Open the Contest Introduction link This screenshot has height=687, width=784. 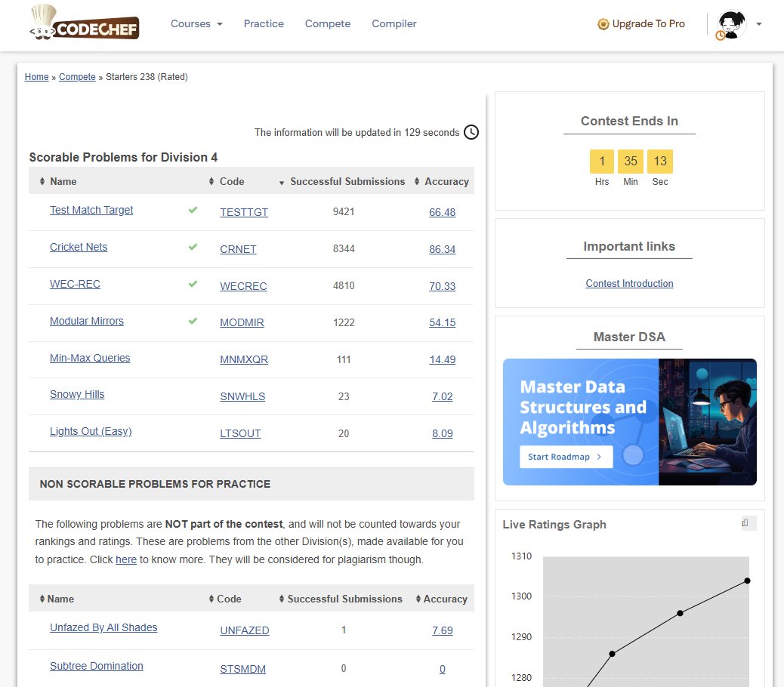[x=629, y=283]
